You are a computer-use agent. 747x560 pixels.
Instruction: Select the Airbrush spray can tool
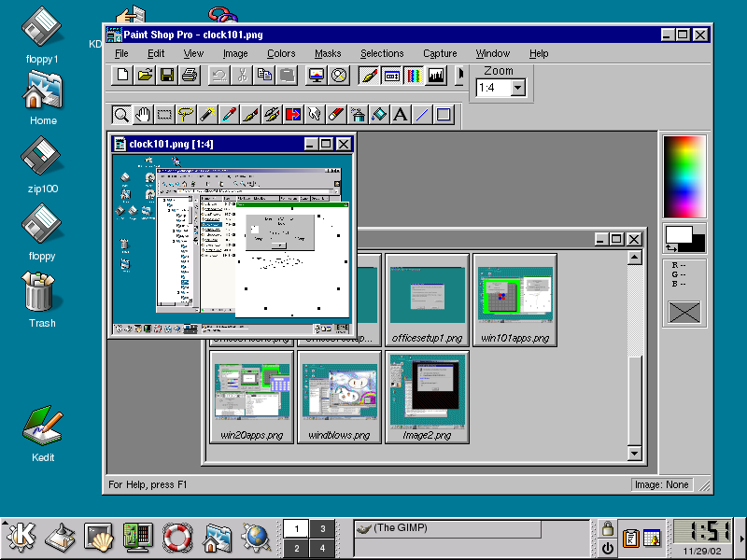[358, 115]
